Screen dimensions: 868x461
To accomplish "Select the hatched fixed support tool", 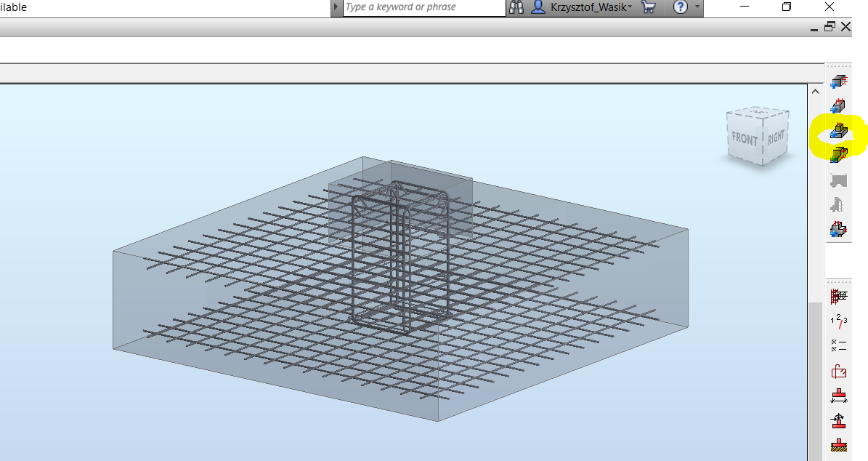I will 838,444.
